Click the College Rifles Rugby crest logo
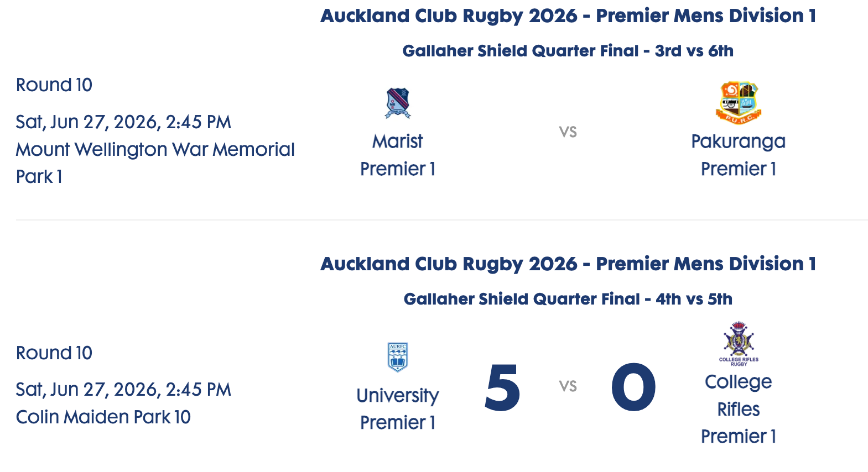The height and width of the screenshot is (472, 868). (x=739, y=344)
